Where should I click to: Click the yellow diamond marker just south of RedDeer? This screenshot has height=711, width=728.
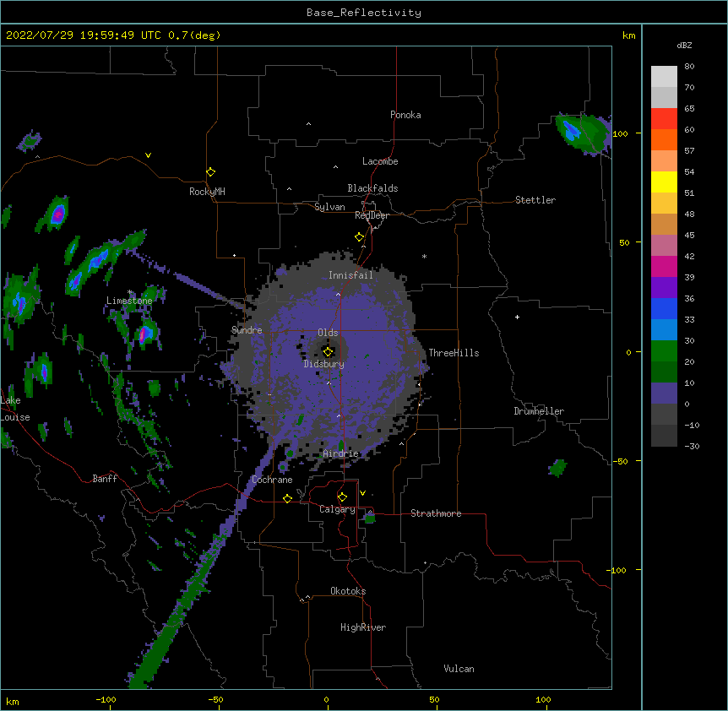(x=359, y=237)
